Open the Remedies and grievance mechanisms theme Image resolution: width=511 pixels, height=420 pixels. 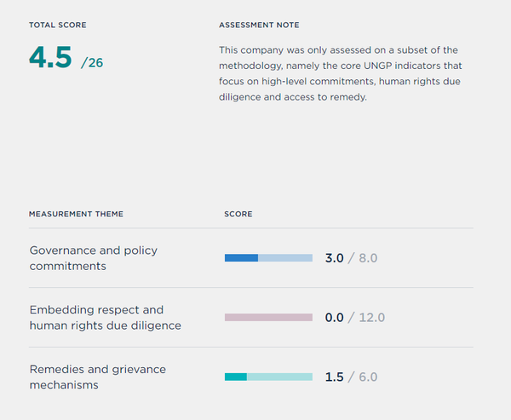pos(97,377)
